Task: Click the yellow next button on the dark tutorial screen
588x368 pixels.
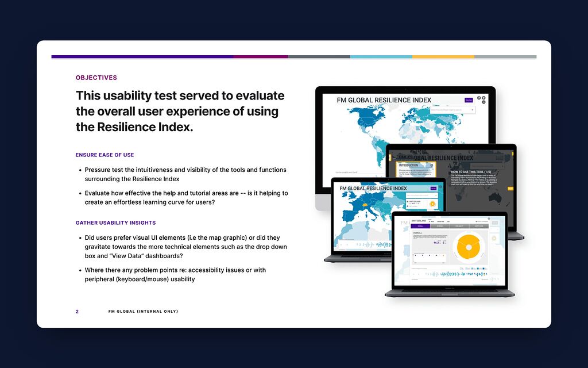Action: coord(510,189)
